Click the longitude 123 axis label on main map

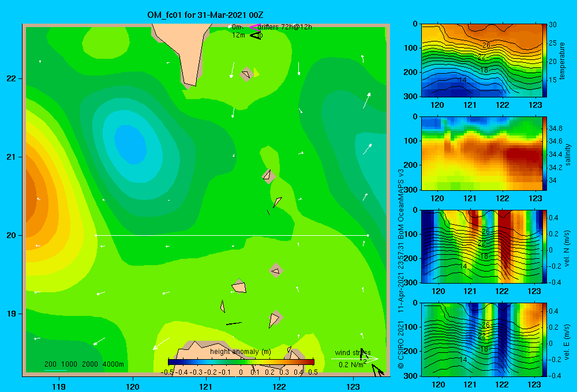click(353, 386)
